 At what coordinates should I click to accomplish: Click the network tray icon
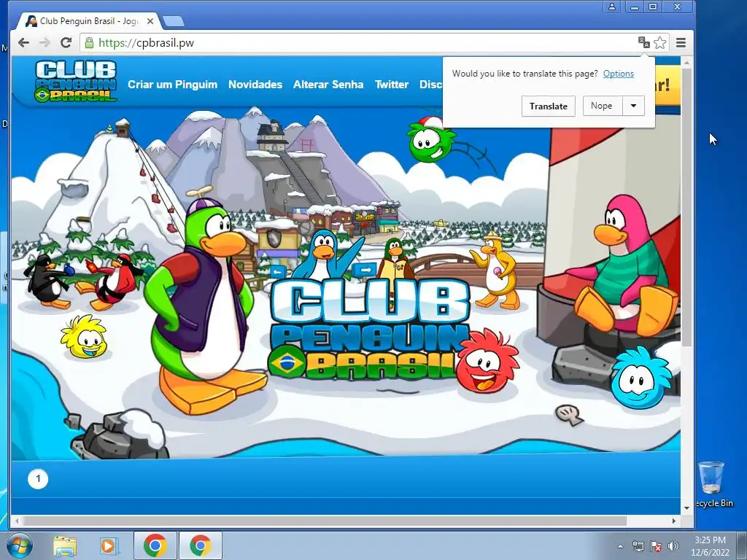tap(638, 546)
